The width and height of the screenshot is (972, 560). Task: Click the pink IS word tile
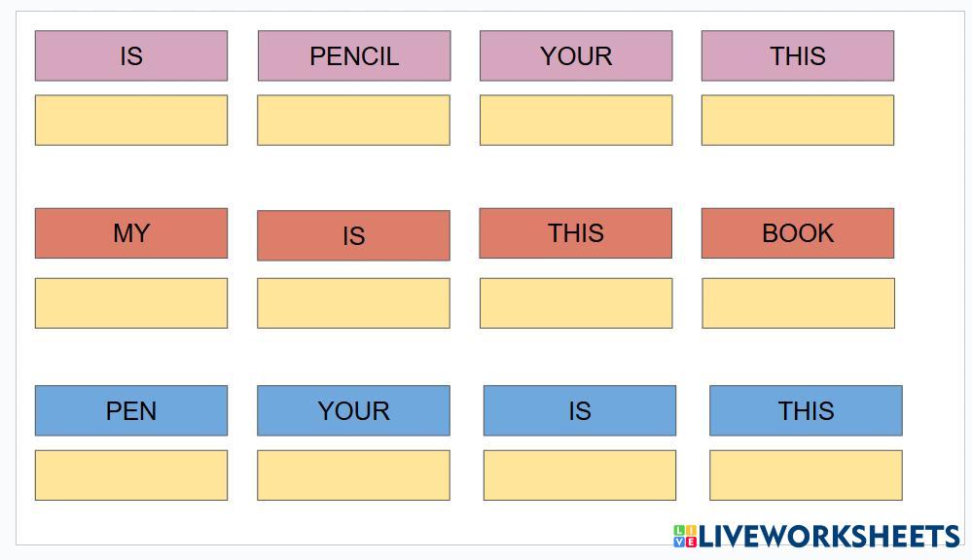click(x=131, y=55)
